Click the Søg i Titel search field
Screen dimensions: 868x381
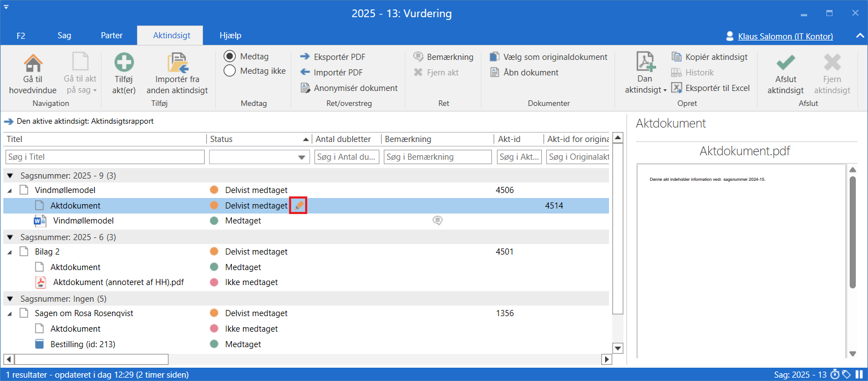point(105,158)
